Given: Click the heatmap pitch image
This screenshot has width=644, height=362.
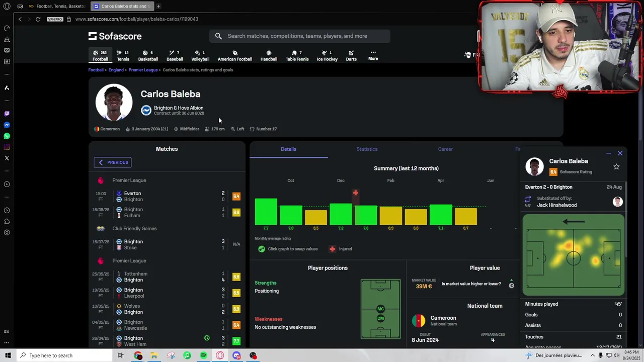Looking at the screenshot, I should [574, 255].
